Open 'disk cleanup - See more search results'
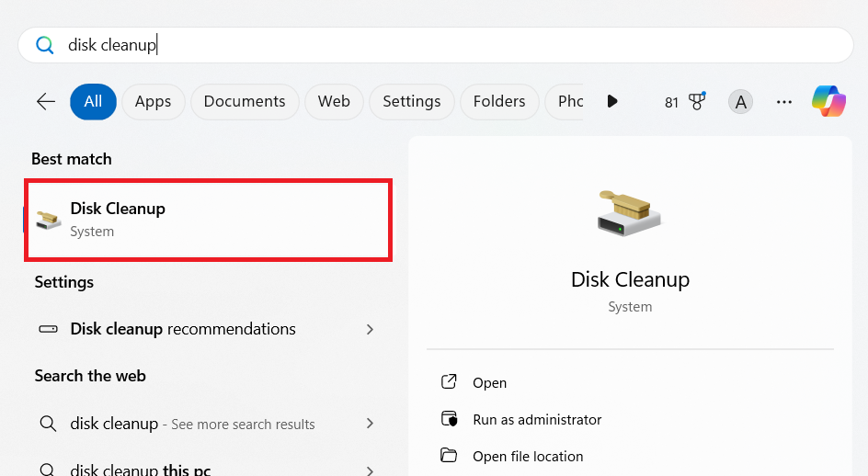This screenshot has height=476, width=868. tap(208, 424)
